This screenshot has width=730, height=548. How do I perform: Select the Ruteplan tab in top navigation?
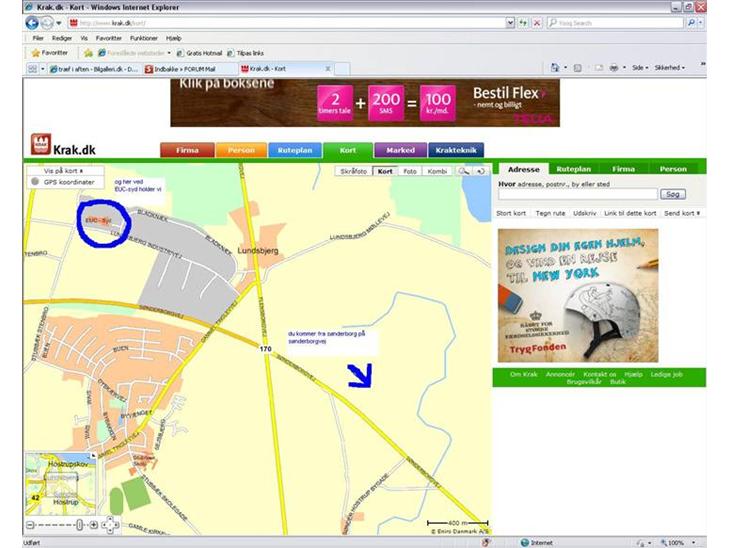pos(295,150)
